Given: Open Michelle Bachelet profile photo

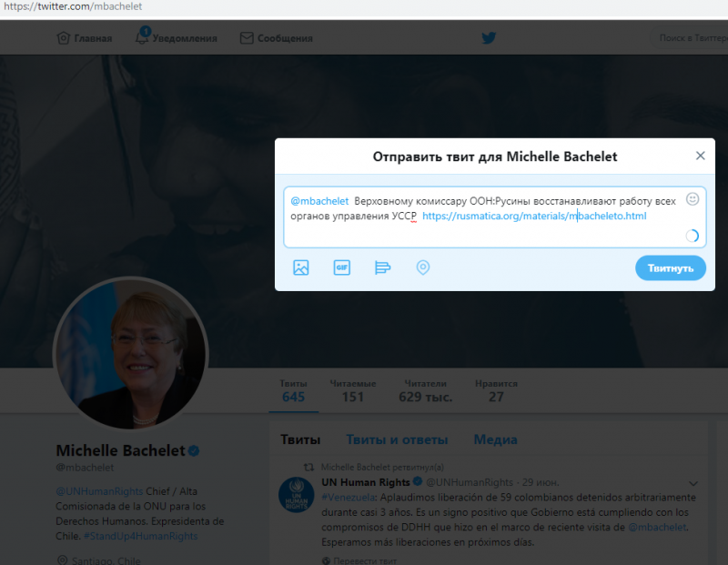Looking at the screenshot, I should click(x=131, y=353).
